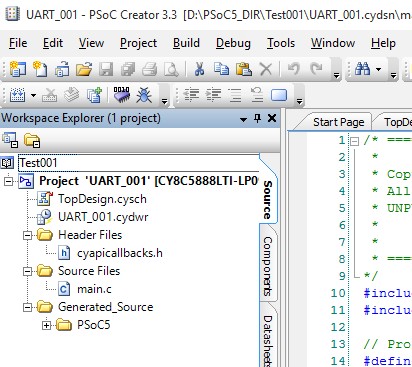Open the Project menu
Screen dimensions: 412x367
coord(138,43)
